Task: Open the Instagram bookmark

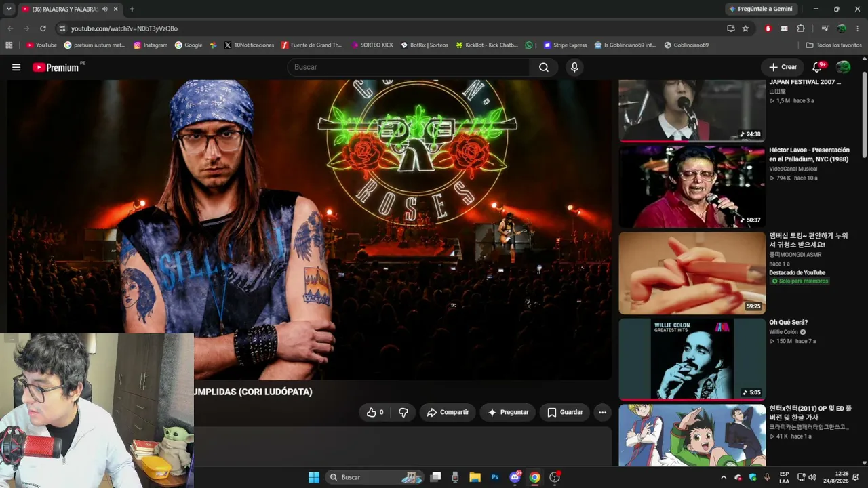Action: pyautogui.click(x=151, y=45)
